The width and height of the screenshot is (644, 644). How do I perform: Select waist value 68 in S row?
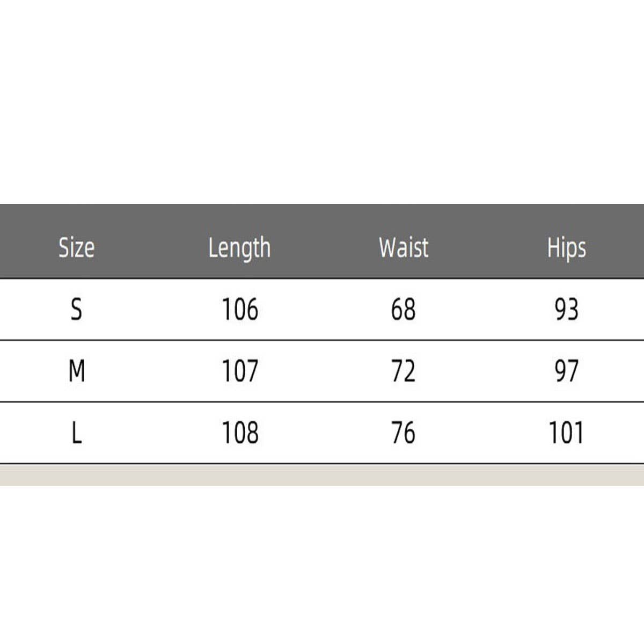pos(403,310)
